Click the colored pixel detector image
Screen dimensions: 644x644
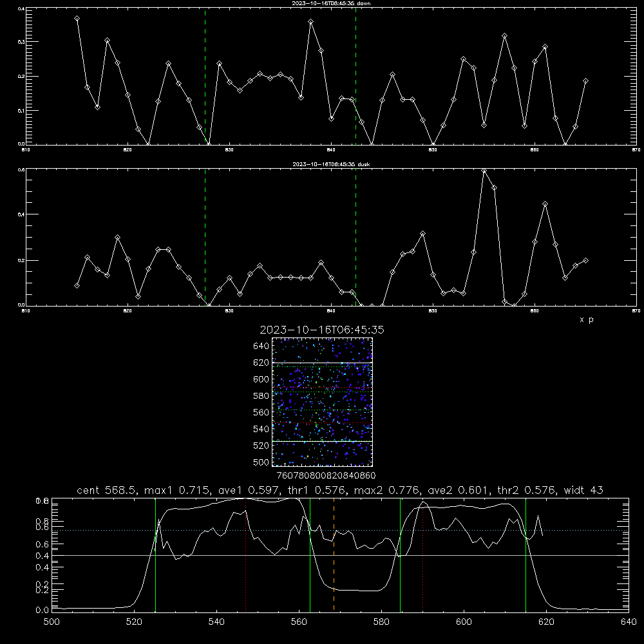[x=322, y=402]
